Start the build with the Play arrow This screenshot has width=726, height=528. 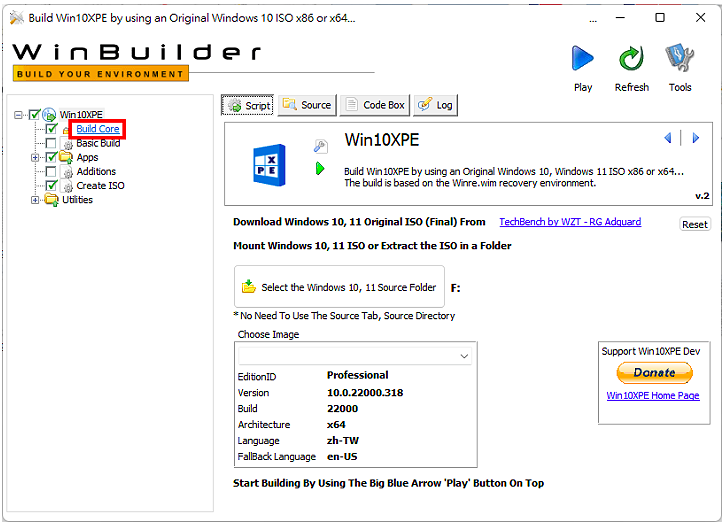(582, 58)
